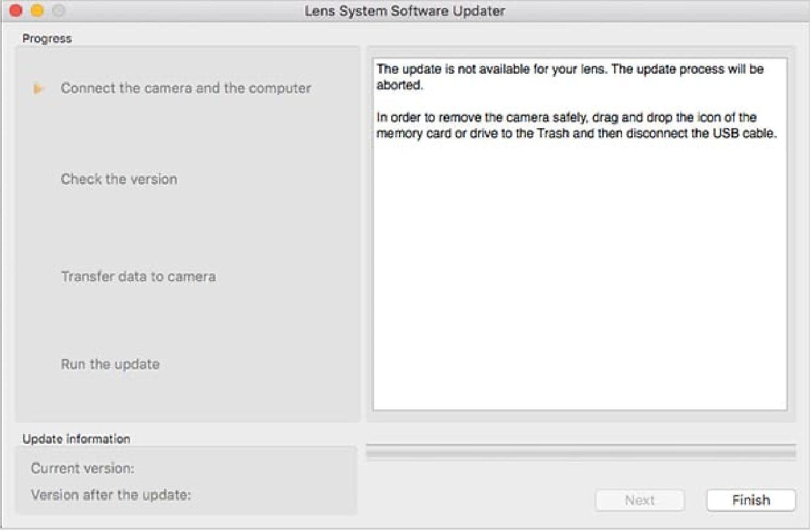
Task: Select the "Connect the camera and the computer" step
Action: point(186,88)
